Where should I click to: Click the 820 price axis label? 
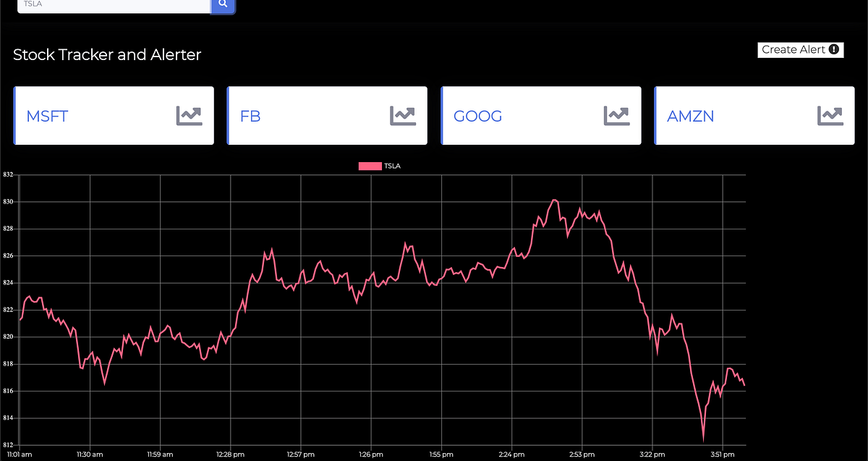[x=7, y=337]
